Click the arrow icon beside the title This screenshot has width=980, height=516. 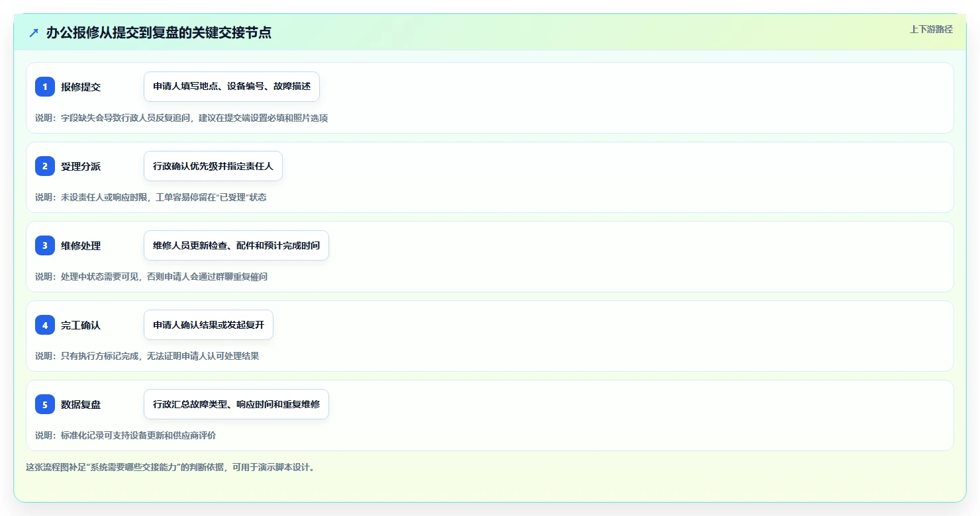(x=34, y=32)
